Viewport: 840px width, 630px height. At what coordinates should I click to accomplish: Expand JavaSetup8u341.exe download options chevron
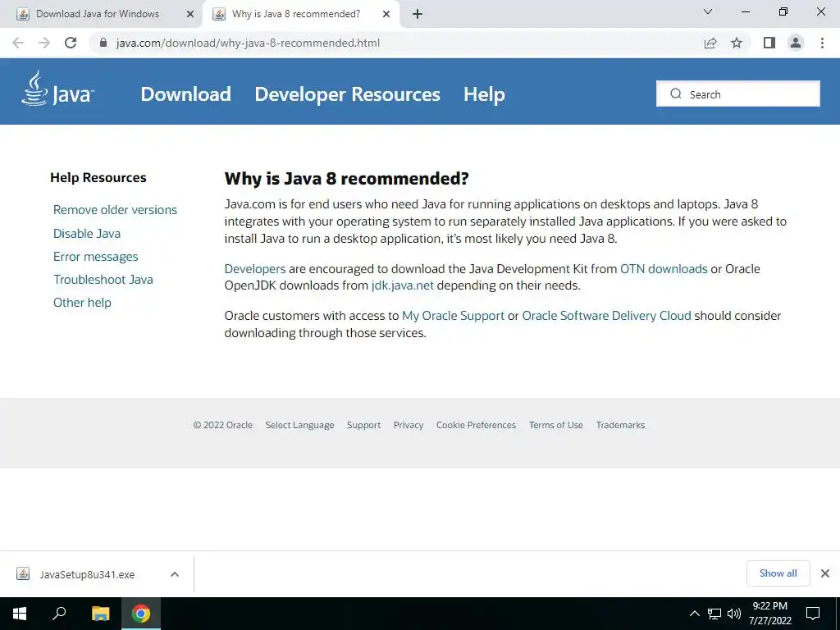click(x=174, y=574)
